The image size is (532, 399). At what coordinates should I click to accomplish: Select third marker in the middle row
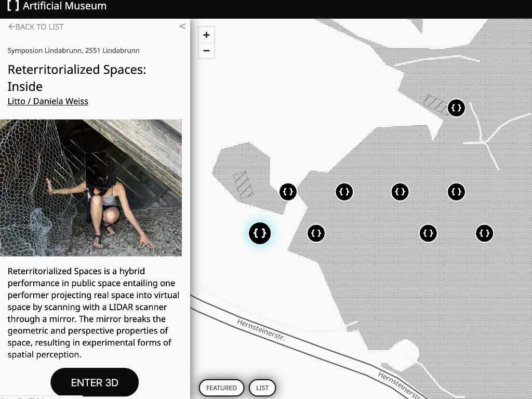click(400, 192)
